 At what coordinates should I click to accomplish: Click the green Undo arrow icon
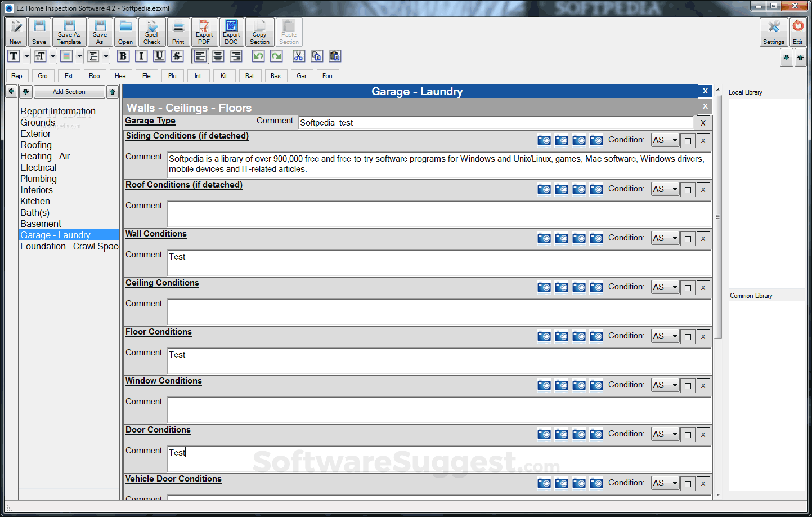click(x=258, y=56)
